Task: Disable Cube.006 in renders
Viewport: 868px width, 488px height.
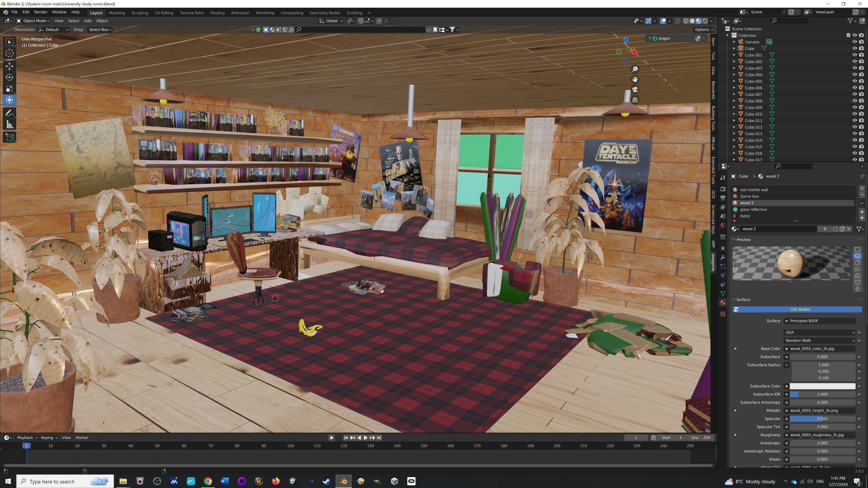Action: click(862, 88)
